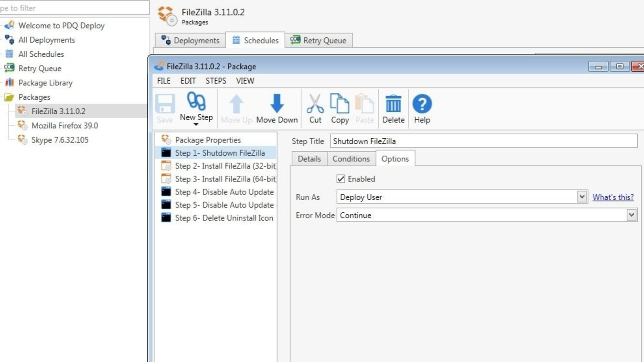This screenshot has width=644, height=362.
Task: Click the All Deployments sidebar icon
Action: (x=9, y=39)
